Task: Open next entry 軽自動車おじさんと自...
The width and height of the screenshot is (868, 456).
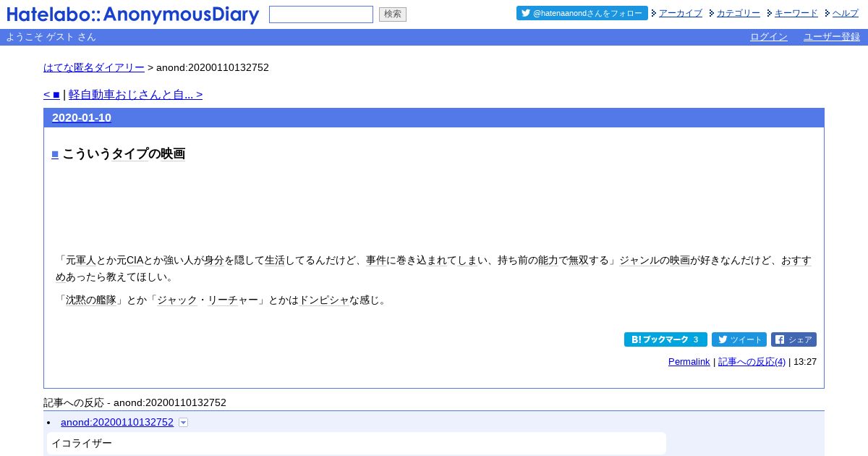Action: click(x=135, y=95)
